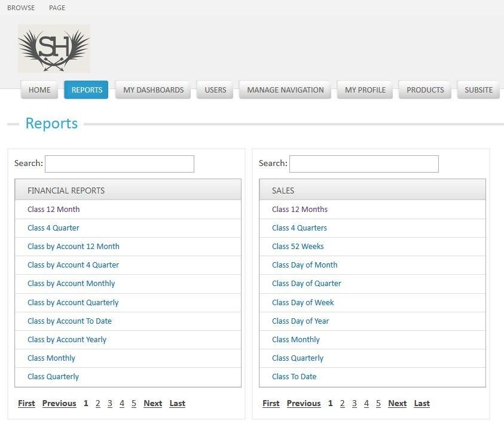Image resolution: width=504 pixels, height=427 pixels.
Task: Open Class Day of Quarter report
Action: (306, 284)
